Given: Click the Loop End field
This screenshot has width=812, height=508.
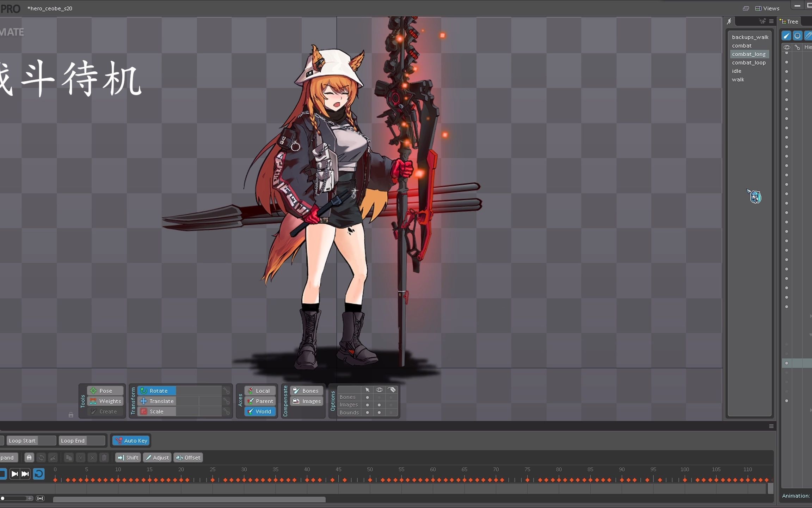Looking at the screenshot, I should click(x=82, y=440).
